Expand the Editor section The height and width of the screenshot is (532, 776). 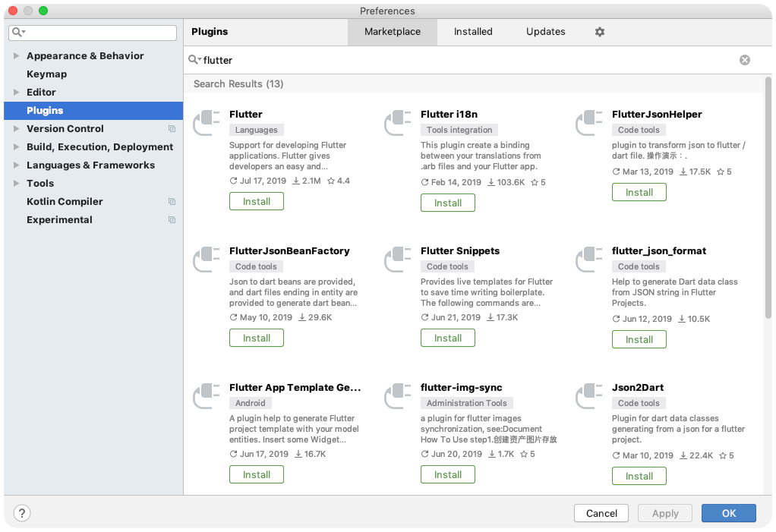[x=16, y=92]
